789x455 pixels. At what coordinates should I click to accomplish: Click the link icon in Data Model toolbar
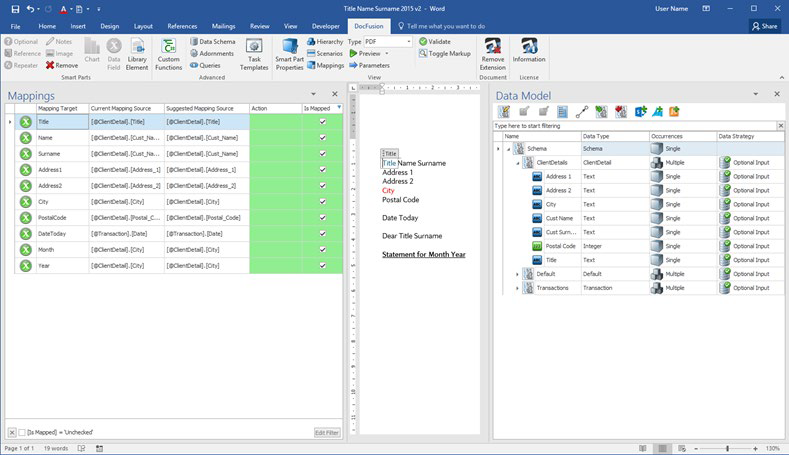pos(582,112)
